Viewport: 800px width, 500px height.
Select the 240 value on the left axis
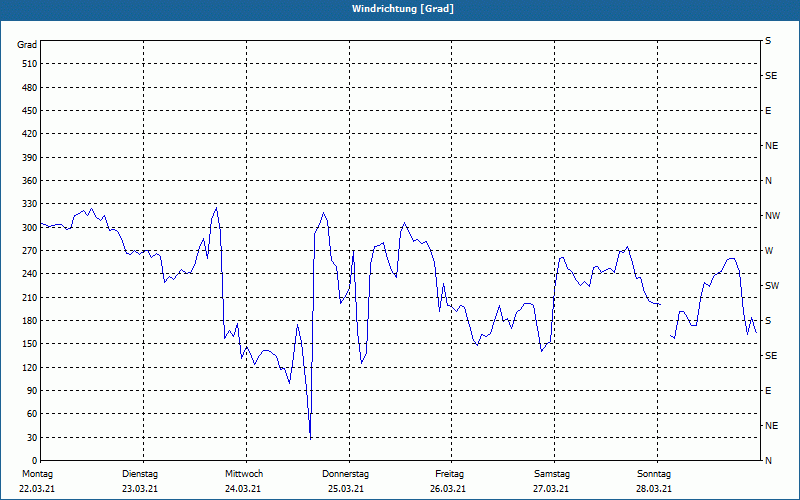tap(30, 274)
